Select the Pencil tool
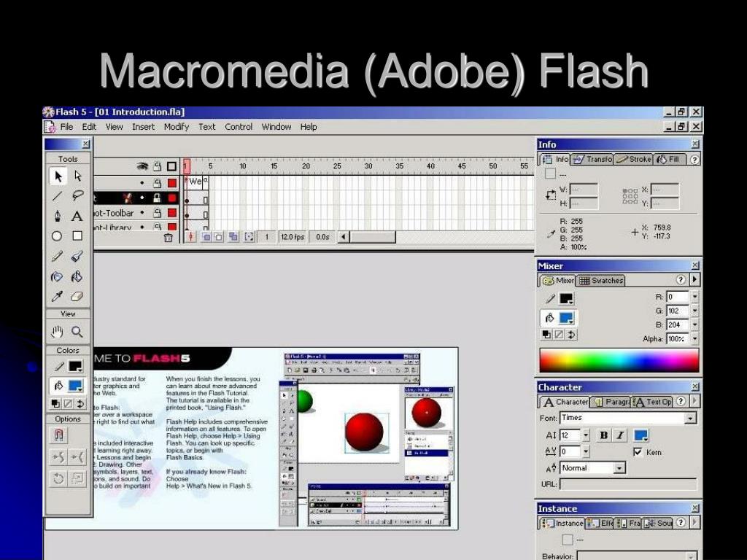This screenshot has height=560, width=747. [57, 256]
